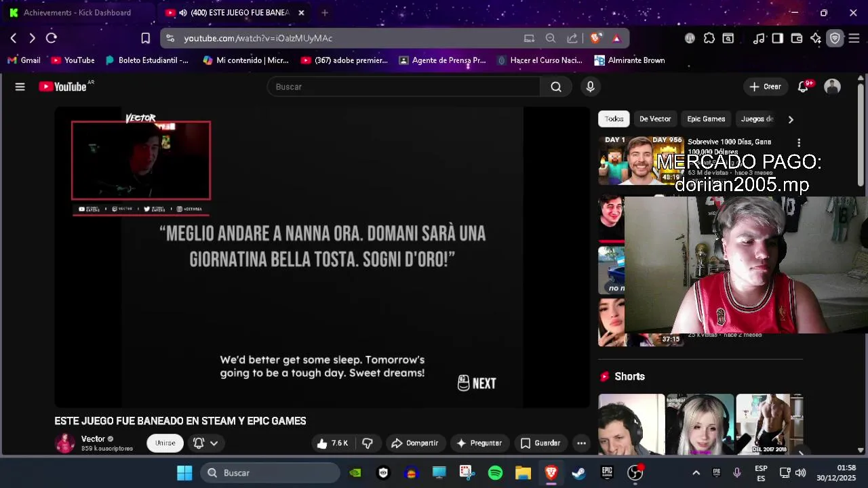The image size is (868, 488).
Task: Go forward in the browser
Action: 32,38
